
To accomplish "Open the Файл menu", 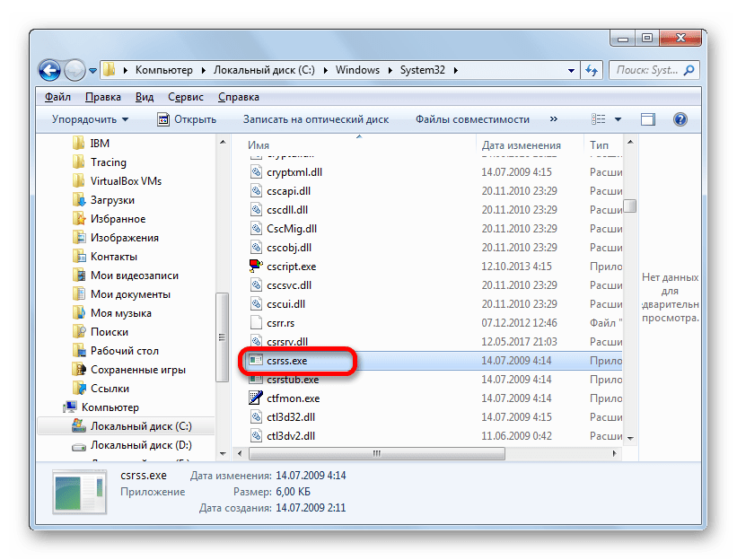I will point(57,97).
